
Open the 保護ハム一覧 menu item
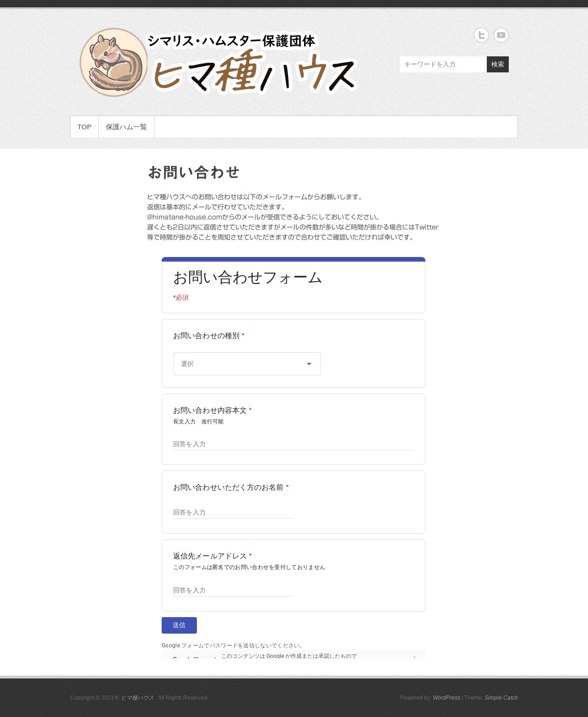(x=126, y=127)
